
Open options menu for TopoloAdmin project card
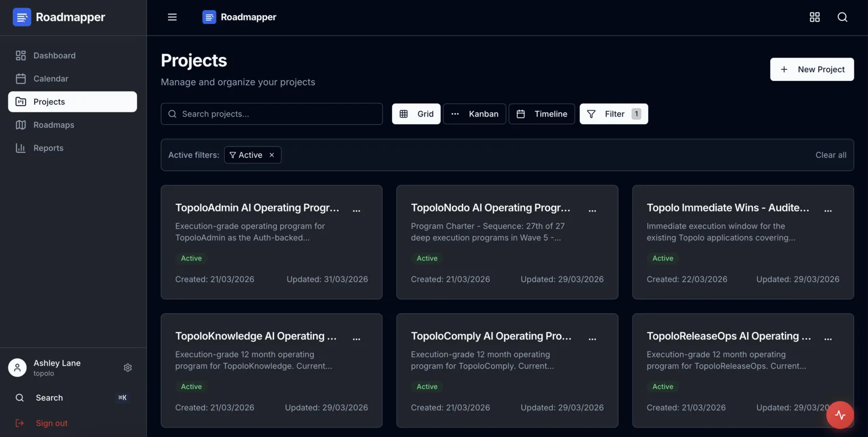[x=356, y=210]
